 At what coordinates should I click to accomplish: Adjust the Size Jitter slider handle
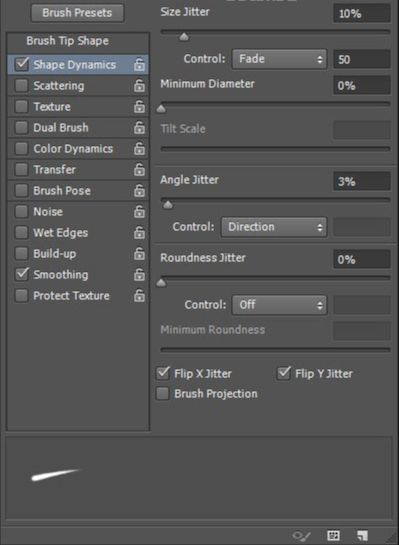point(184,36)
